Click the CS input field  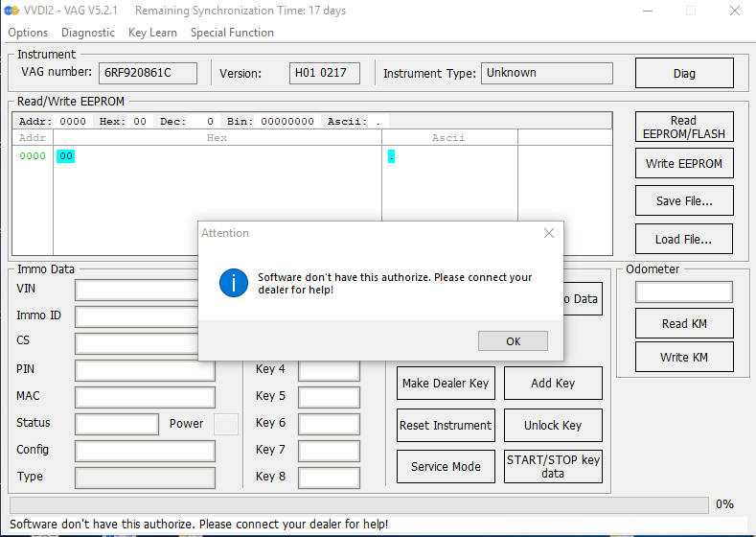(136, 343)
